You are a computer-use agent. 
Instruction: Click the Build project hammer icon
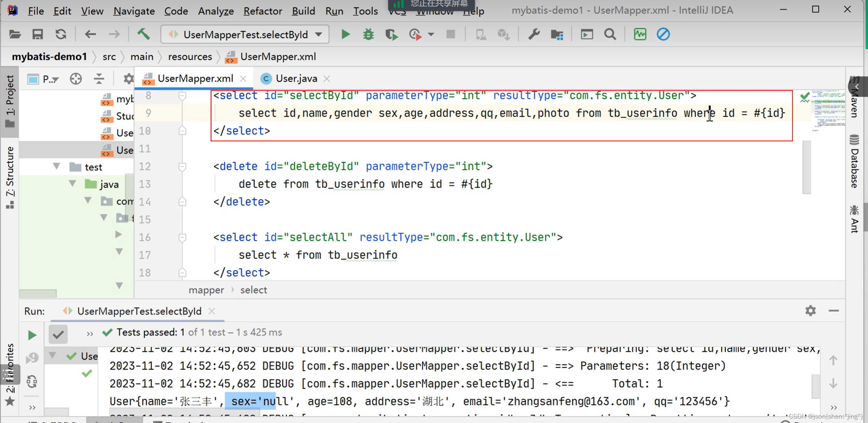coord(143,34)
